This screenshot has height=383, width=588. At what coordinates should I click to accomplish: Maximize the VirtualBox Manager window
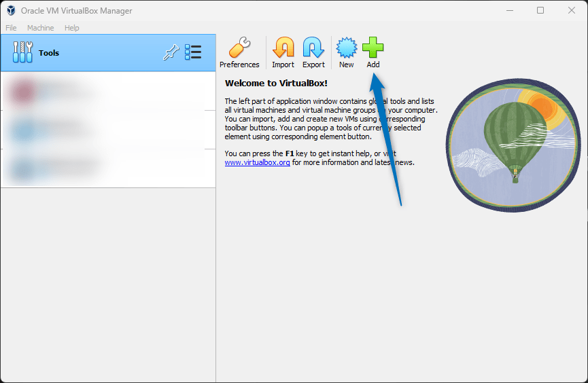[540, 10]
